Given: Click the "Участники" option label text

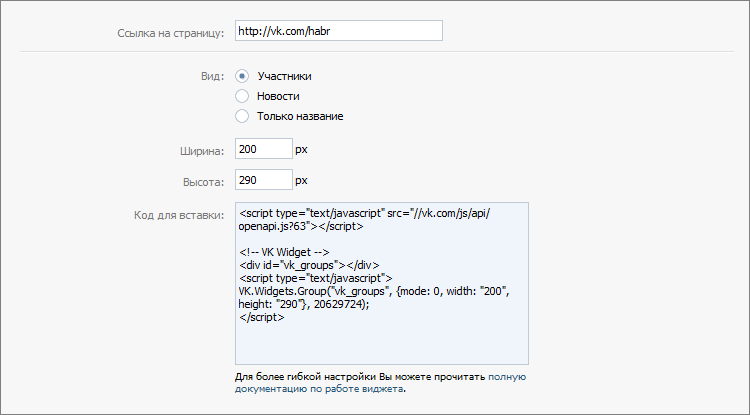Looking at the screenshot, I should pyautogui.click(x=284, y=75).
